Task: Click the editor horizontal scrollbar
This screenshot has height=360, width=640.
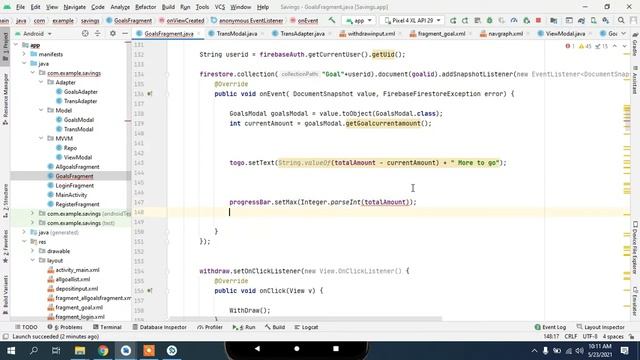Action: pyautogui.click(x=305, y=318)
